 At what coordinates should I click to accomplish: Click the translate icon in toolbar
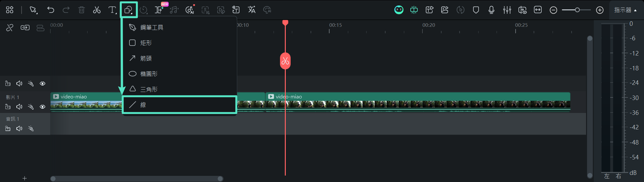click(x=252, y=10)
